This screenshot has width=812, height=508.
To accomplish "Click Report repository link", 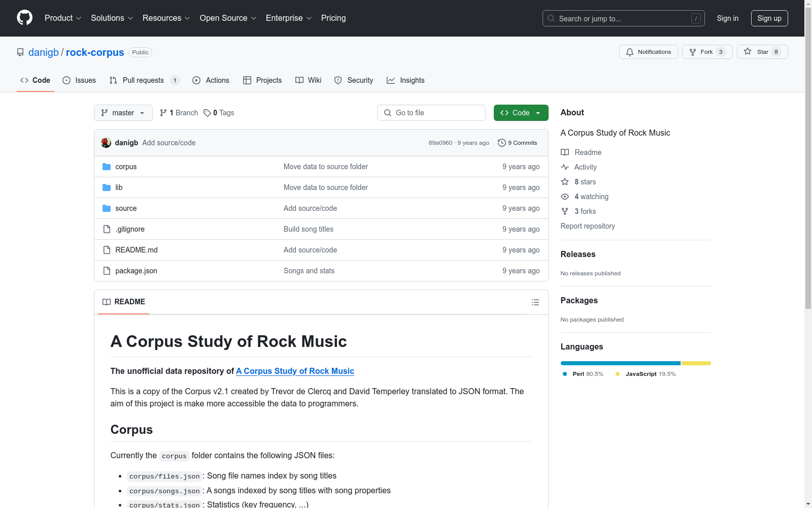I will click(x=588, y=226).
